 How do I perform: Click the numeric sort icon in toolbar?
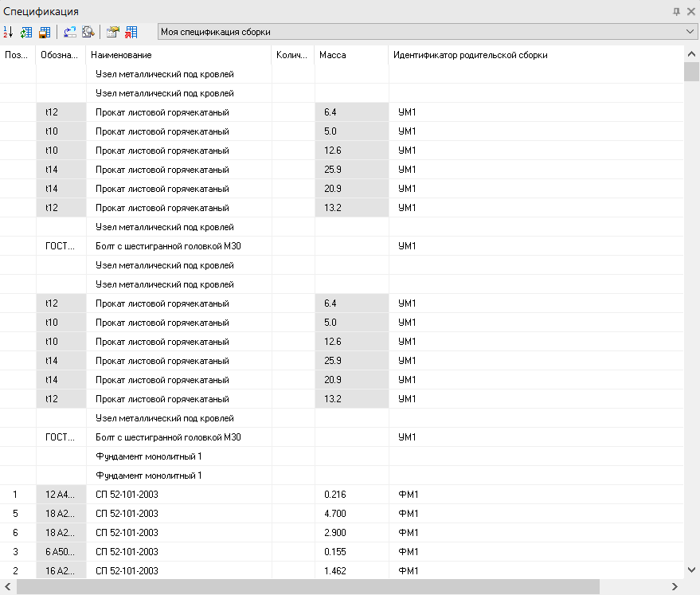point(8,32)
